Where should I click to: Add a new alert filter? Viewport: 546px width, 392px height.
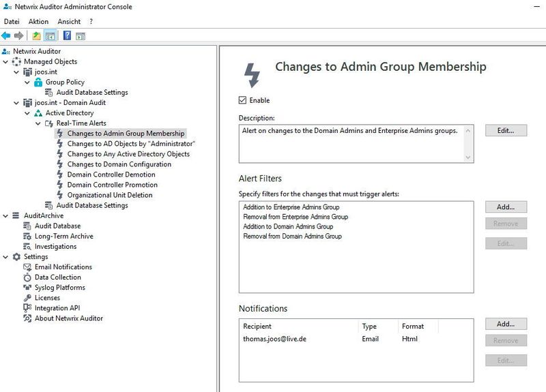coord(506,207)
